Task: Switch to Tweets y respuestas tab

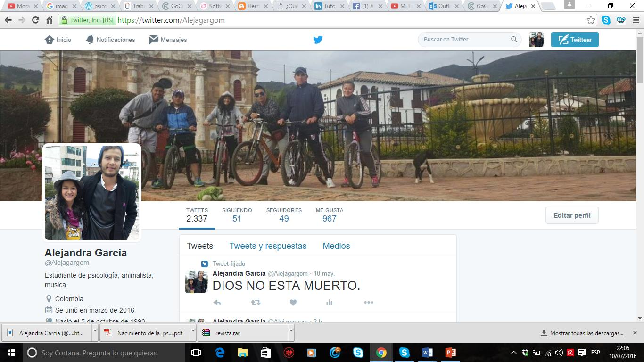Action: pyautogui.click(x=268, y=246)
